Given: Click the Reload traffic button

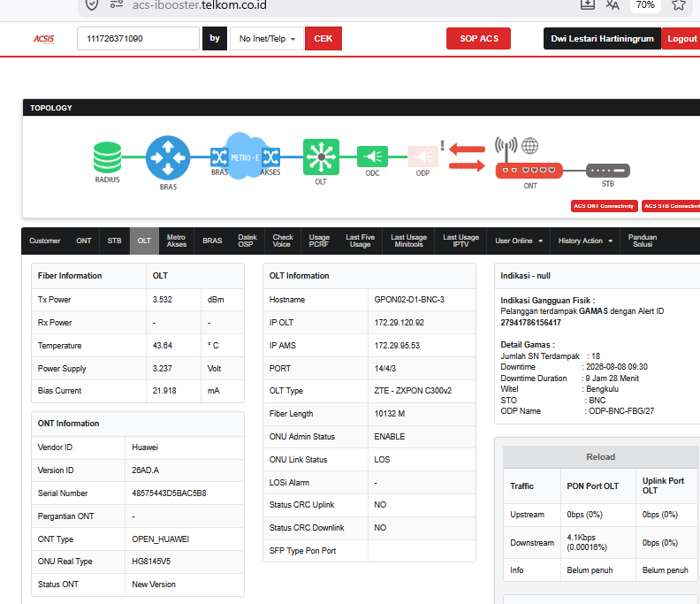Looking at the screenshot, I should point(600,457).
